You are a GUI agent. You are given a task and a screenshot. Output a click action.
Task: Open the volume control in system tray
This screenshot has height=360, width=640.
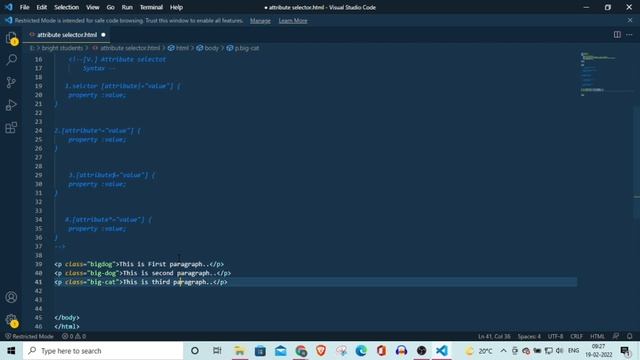(560, 351)
